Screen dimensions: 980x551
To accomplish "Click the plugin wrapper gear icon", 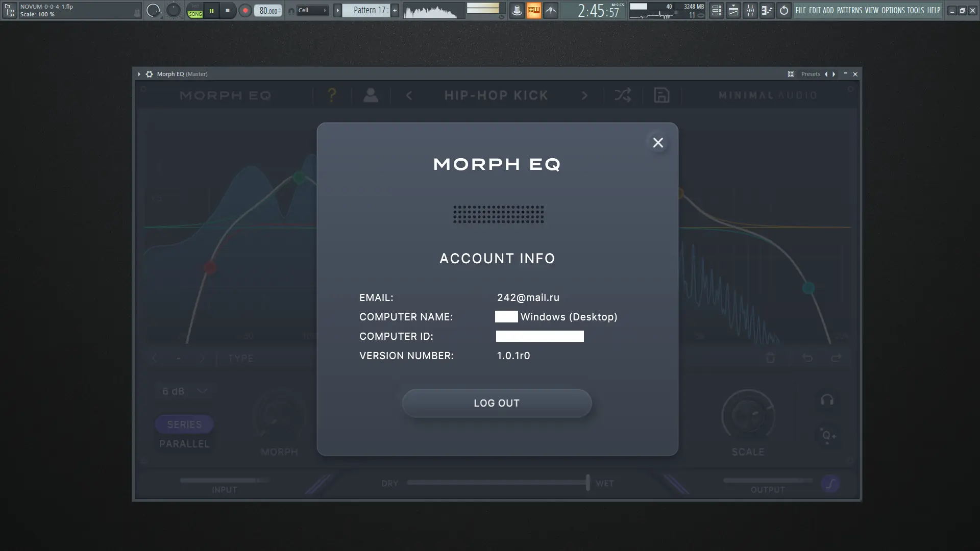I will click(149, 74).
